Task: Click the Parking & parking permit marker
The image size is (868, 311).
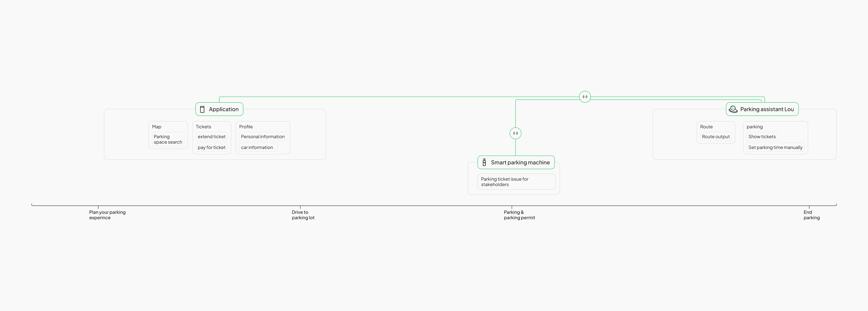Action: click(x=519, y=215)
